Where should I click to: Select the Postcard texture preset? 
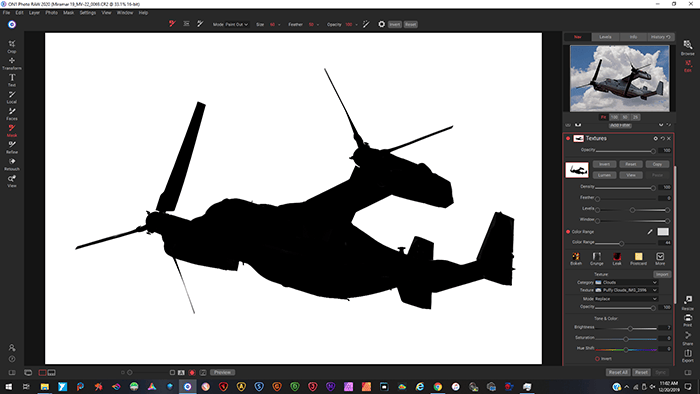638,258
